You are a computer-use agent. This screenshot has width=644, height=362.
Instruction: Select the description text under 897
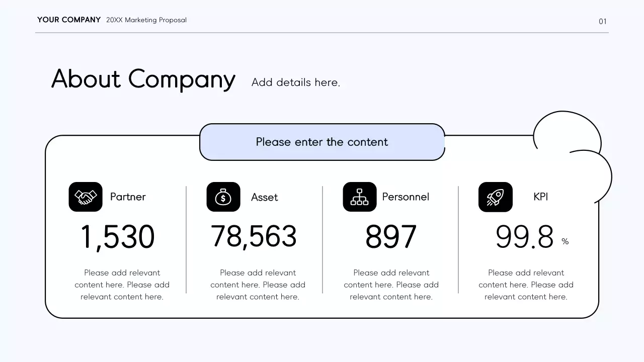tap(391, 285)
